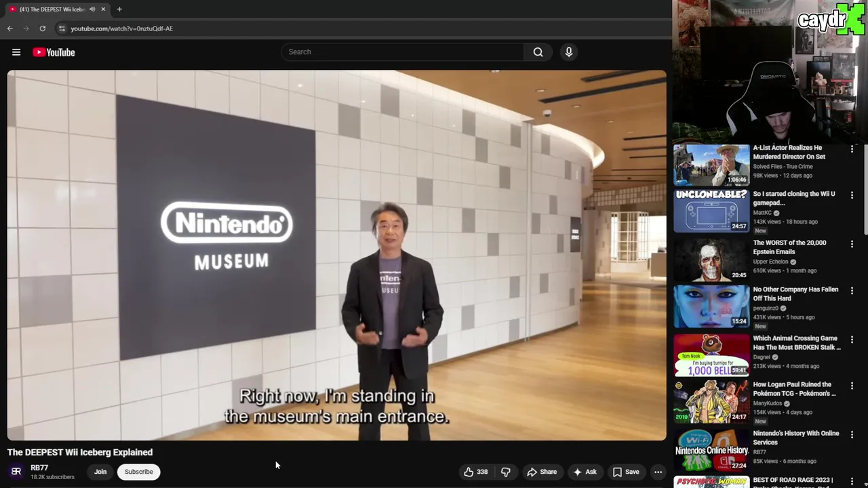This screenshot has height=488, width=868.
Task: Click the Join membership button
Action: point(100,472)
